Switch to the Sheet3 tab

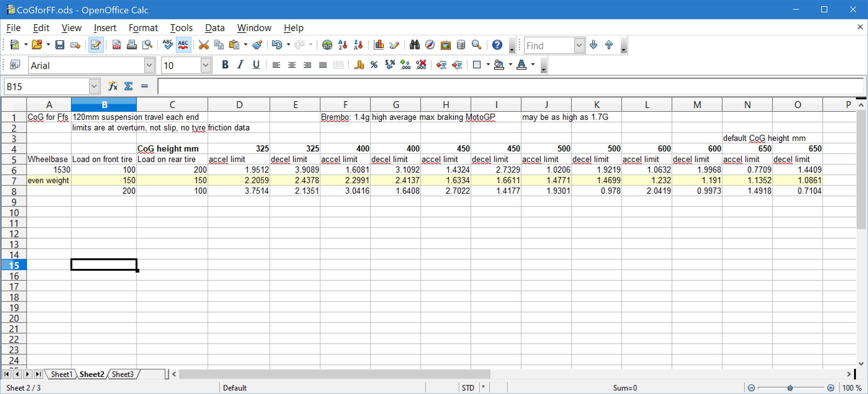[x=123, y=374]
